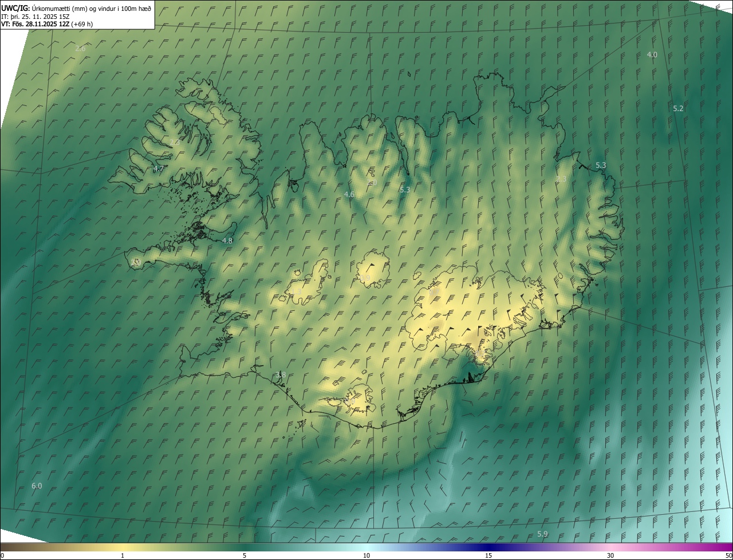
Task: Click the colour scale tick label 10
Action: [x=366, y=555]
